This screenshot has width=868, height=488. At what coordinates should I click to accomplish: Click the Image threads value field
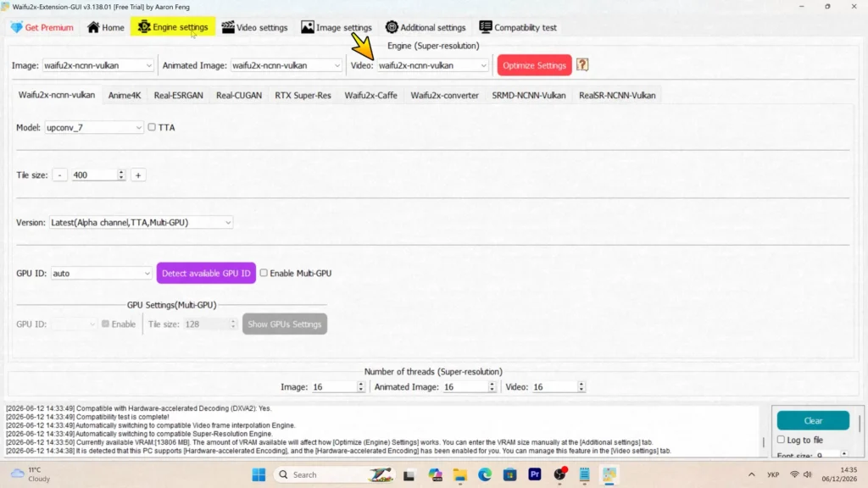(333, 386)
